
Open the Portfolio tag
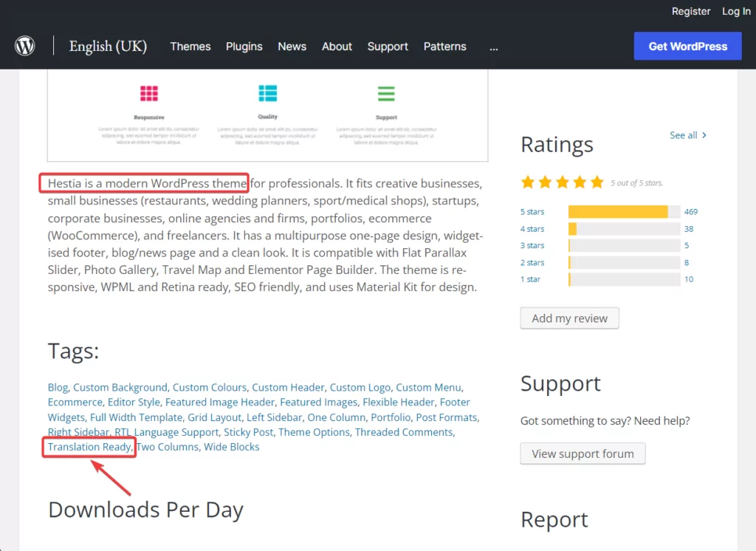coord(391,417)
